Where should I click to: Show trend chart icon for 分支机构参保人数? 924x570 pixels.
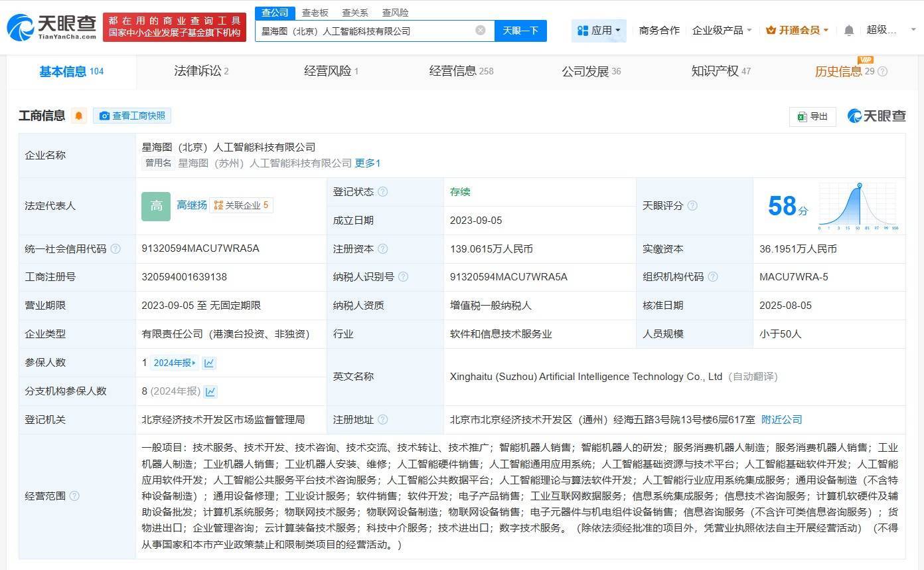coord(210,391)
